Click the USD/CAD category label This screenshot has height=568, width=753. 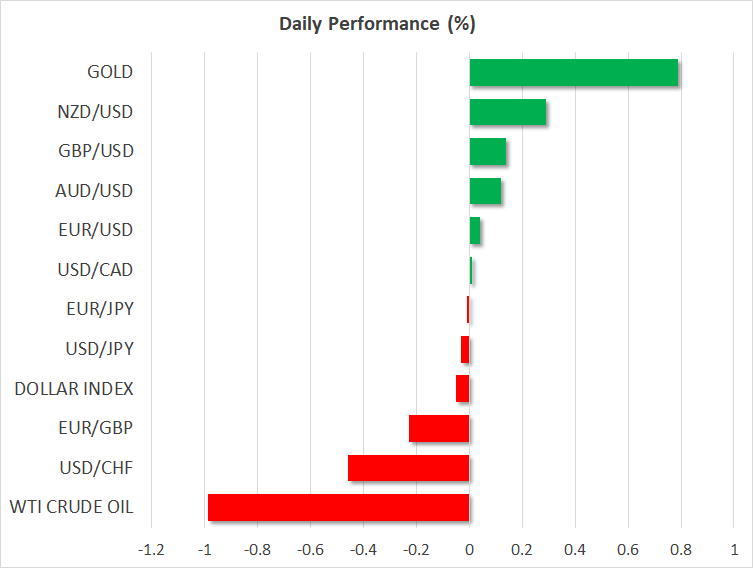pyautogui.click(x=96, y=270)
